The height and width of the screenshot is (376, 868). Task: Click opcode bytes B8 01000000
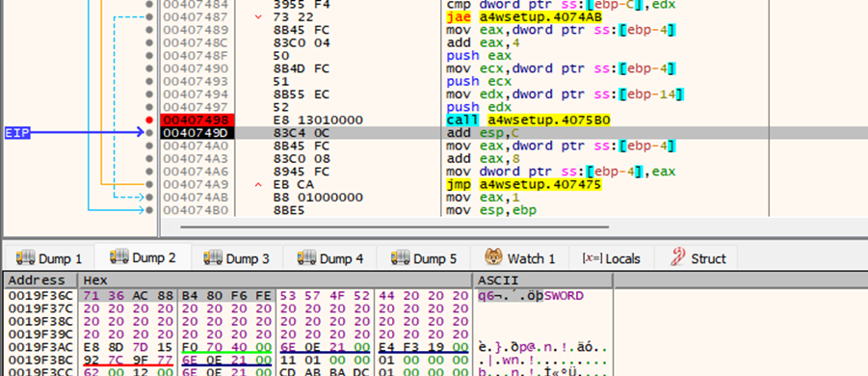[318, 198]
